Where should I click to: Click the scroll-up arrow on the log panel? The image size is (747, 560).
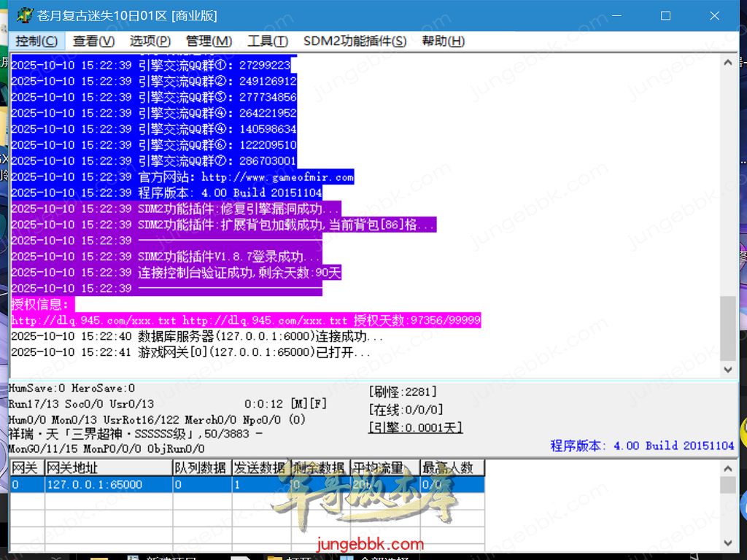[727, 63]
